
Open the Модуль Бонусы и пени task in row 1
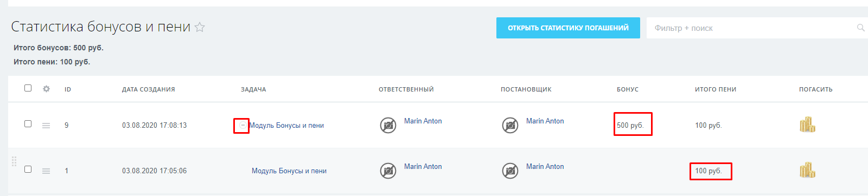pos(289,171)
